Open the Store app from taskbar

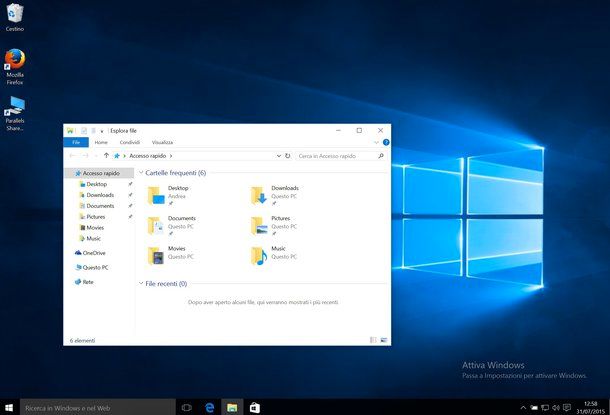point(255,408)
